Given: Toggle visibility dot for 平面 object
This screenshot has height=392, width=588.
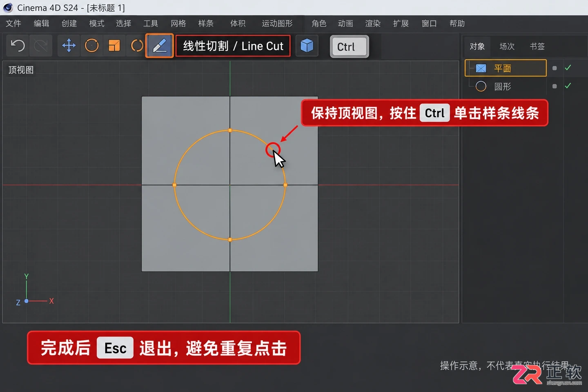Looking at the screenshot, I should point(555,68).
